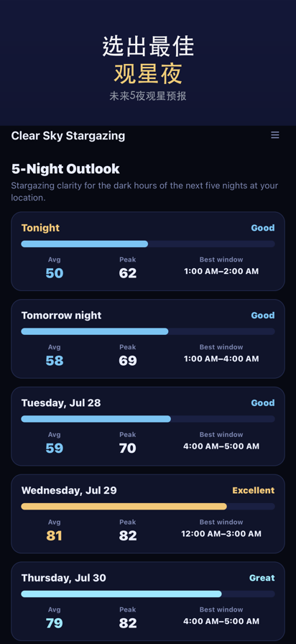This screenshot has height=644, width=296.
Task: Click the Excellent rating label
Action: pyautogui.click(x=254, y=490)
